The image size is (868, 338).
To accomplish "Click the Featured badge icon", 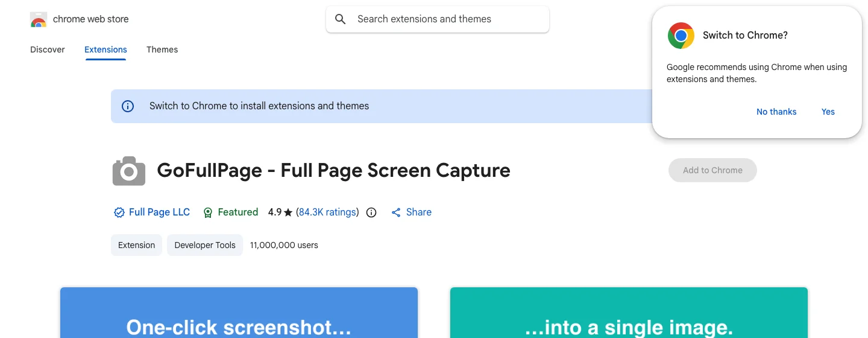I will coord(208,212).
